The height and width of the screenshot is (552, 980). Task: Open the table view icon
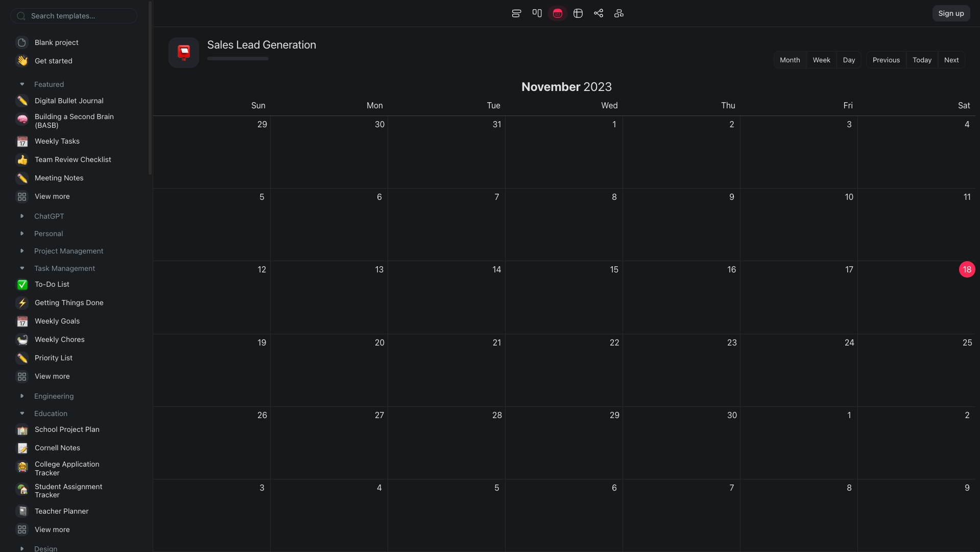578,13
